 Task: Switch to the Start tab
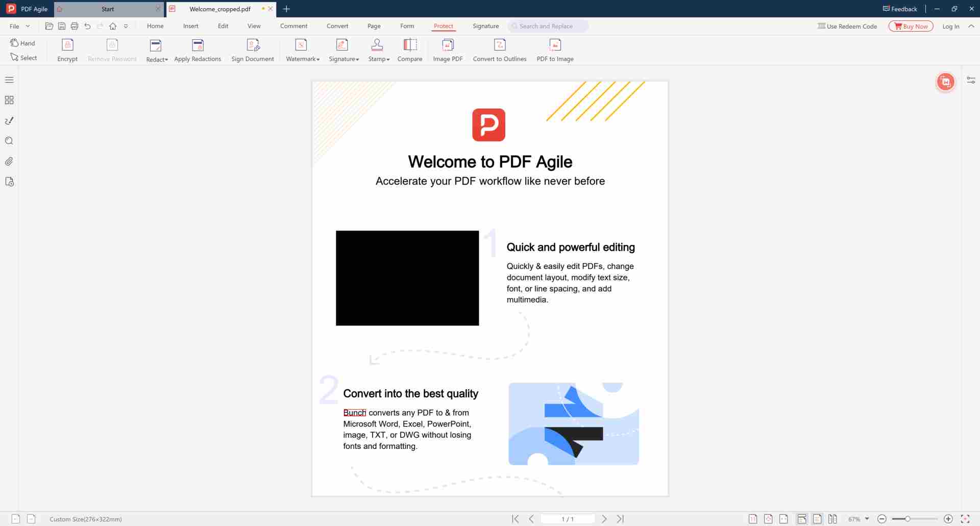click(108, 9)
